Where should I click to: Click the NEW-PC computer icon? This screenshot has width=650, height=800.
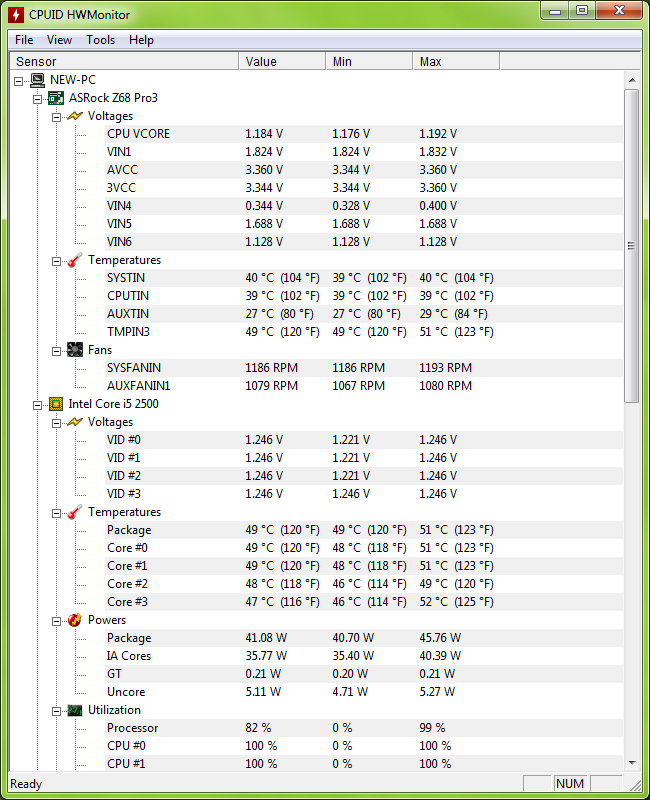pos(37,80)
